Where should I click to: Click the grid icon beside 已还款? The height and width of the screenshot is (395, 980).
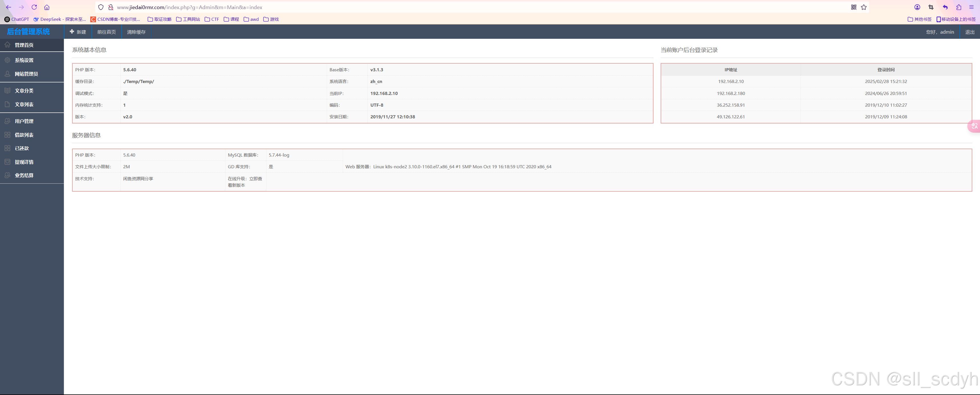coord(7,148)
